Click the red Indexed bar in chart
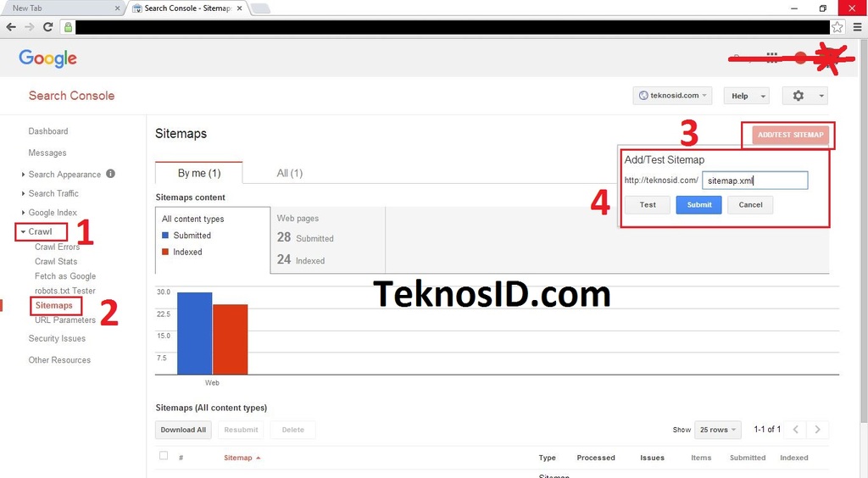Image resolution: width=868 pixels, height=478 pixels. coord(231,340)
